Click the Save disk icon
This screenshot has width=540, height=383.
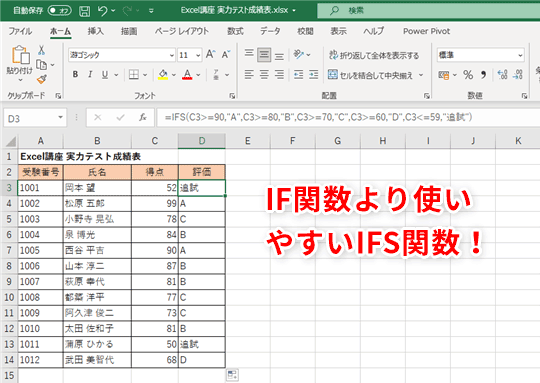[84, 11]
